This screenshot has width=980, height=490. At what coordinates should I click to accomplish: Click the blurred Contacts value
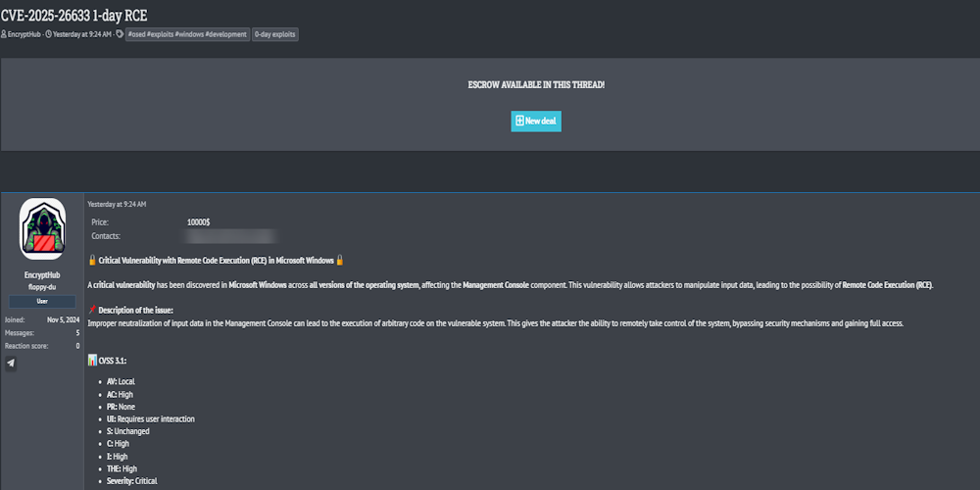point(232,236)
